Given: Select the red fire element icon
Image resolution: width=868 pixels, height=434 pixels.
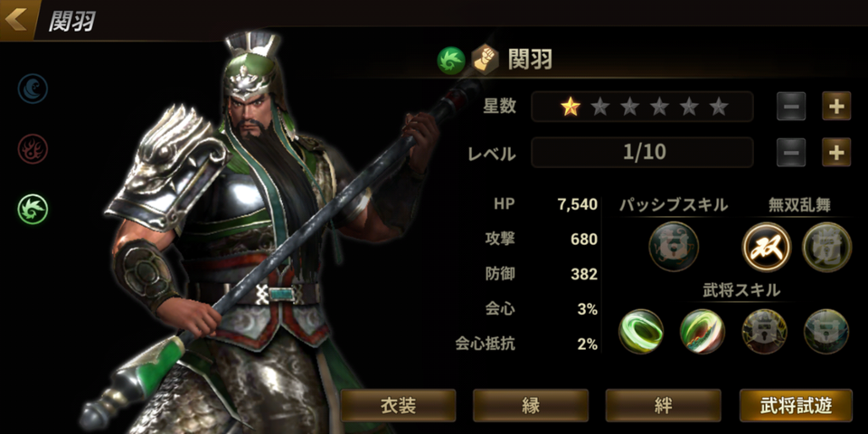Looking at the screenshot, I should pyautogui.click(x=33, y=149).
